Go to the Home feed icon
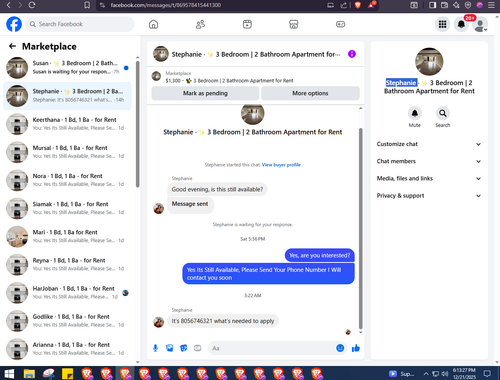The image size is (500, 380). (x=153, y=24)
